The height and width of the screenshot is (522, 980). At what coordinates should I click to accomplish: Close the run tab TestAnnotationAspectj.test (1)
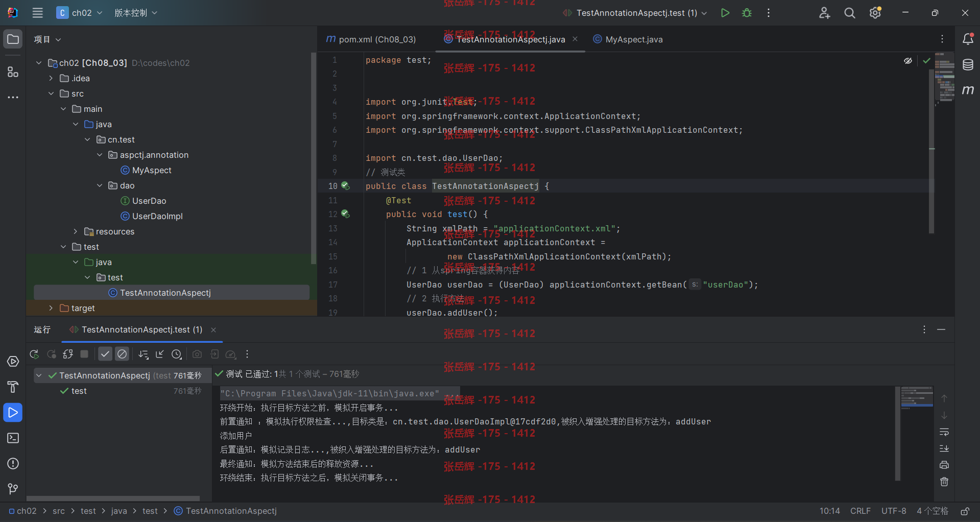(x=213, y=330)
